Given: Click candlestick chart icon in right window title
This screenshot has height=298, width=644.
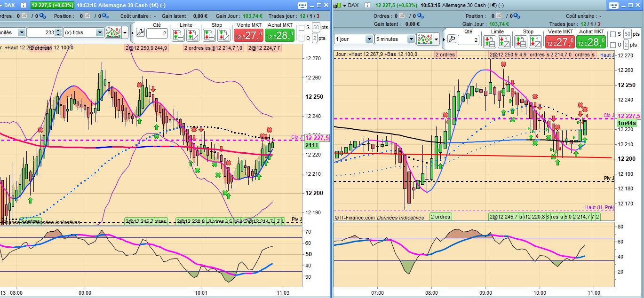Looking at the screenshot, I should (336, 5).
